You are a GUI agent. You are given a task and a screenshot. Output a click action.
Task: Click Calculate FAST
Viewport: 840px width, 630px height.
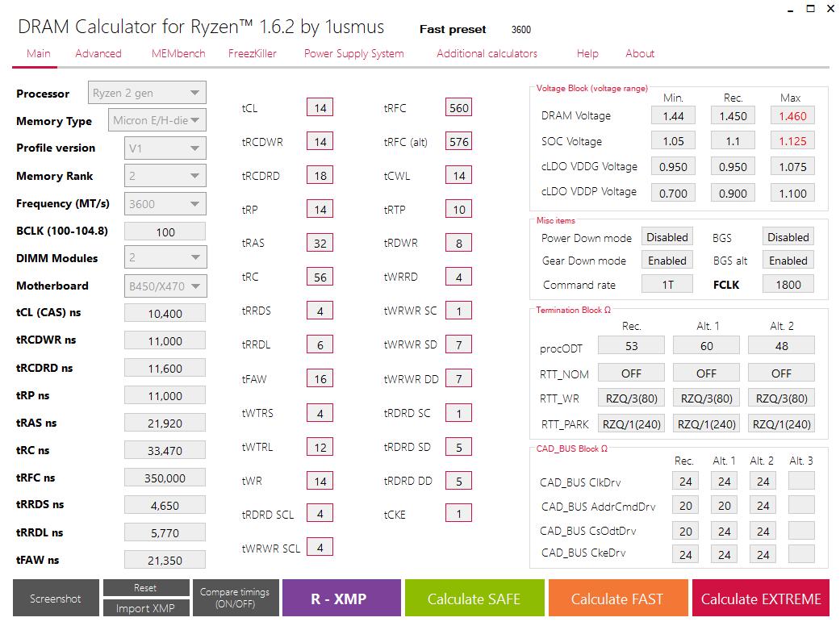tap(617, 598)
